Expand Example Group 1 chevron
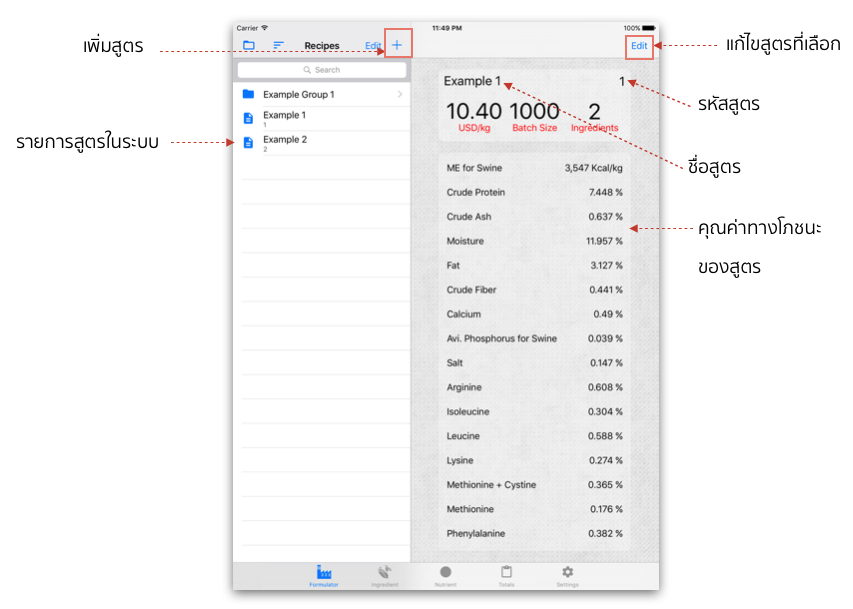The width and height of the screenshot is (853, 609). point(400,94)
